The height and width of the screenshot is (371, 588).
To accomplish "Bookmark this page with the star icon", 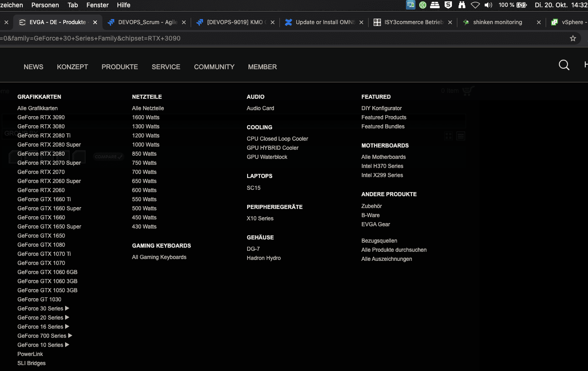I will [x=573, y=38].
